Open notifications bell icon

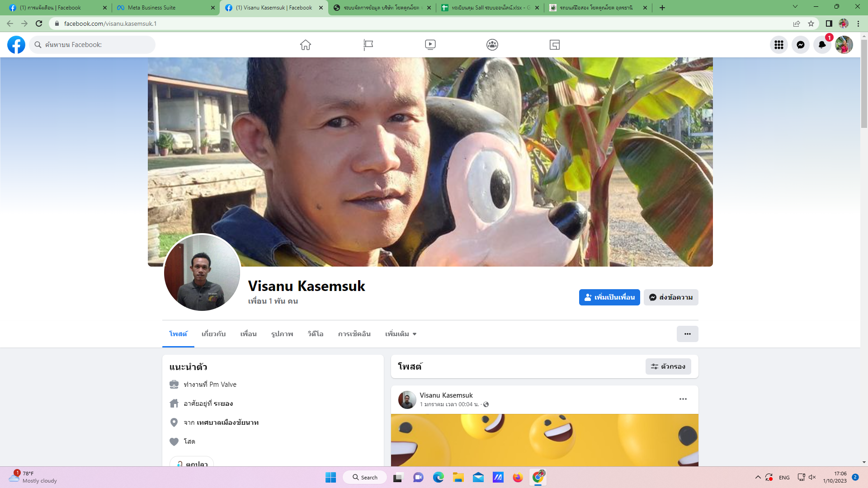(x=822, y=45)
